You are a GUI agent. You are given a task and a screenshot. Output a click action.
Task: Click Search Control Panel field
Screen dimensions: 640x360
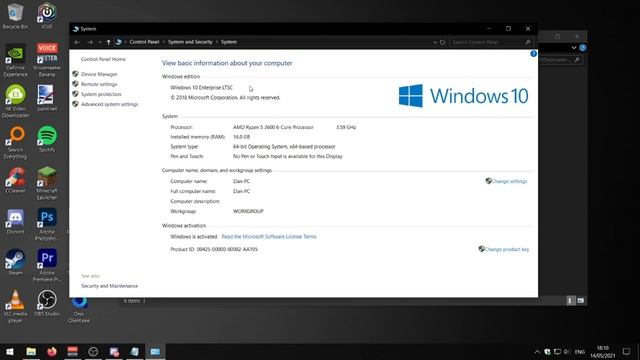491,42
